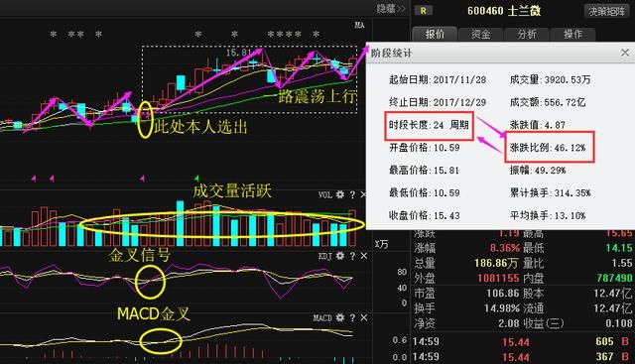
Task: Click 最高价格 15.81 value
Action: tap(425, 171)
